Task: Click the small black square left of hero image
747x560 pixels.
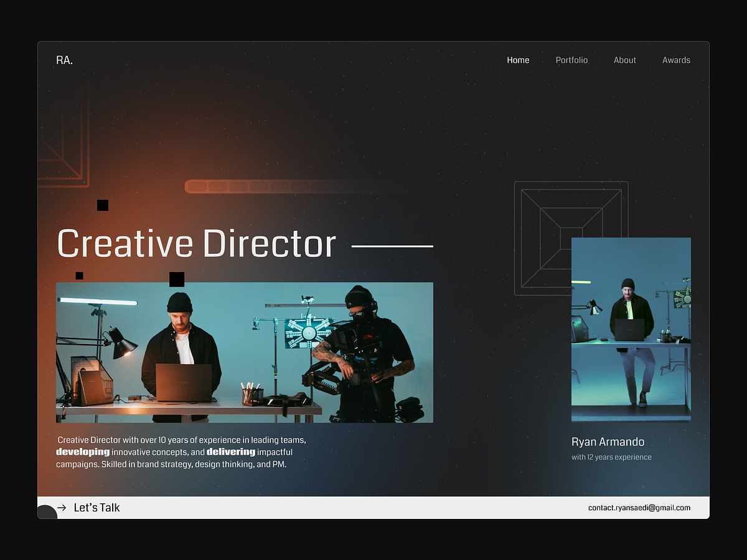Action: click(x=79, y=275)
